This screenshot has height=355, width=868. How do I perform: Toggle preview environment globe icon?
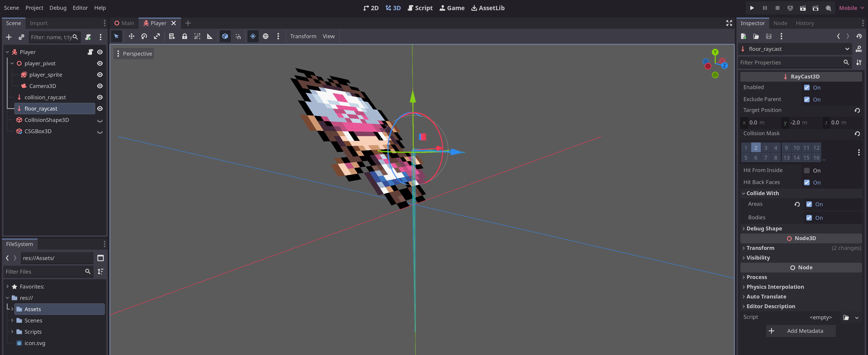tap(266, 36)
